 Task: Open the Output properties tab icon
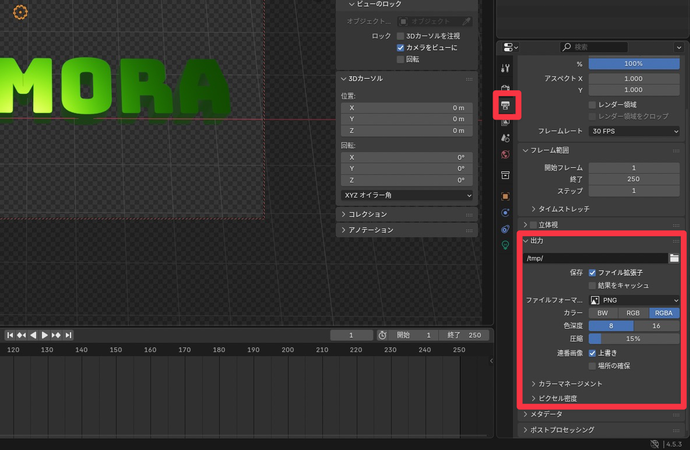click(505, 104)
